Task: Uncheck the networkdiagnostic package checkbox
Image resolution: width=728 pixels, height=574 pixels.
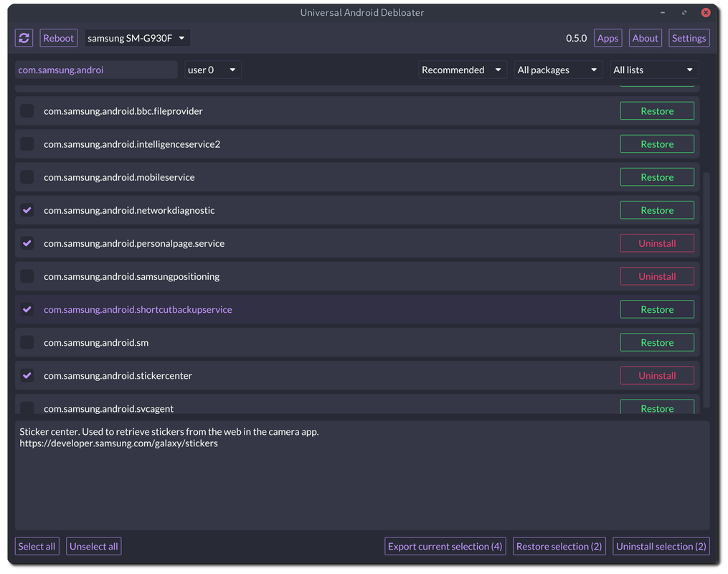Action: 27,210
